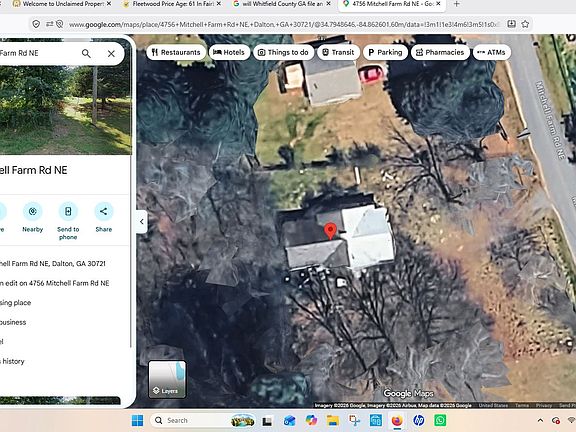Close the Fleetwood Price tab
Viewport: 576px width, 432px height.
219,4
